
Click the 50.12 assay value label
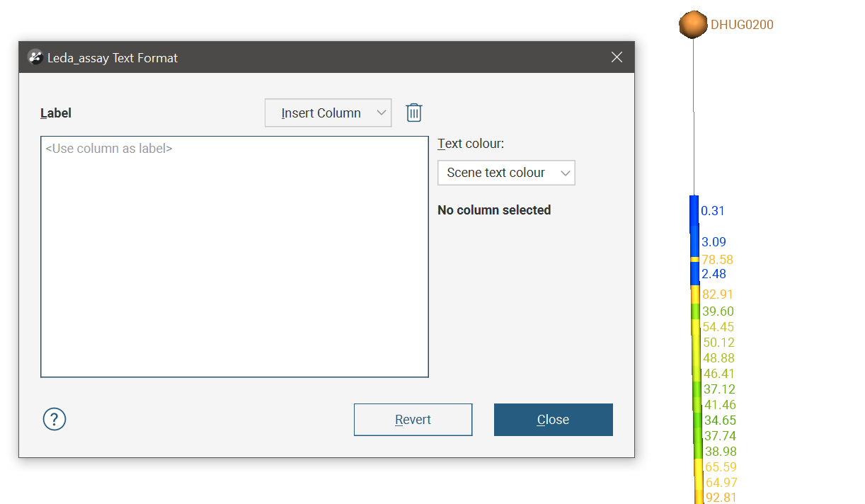718,343
